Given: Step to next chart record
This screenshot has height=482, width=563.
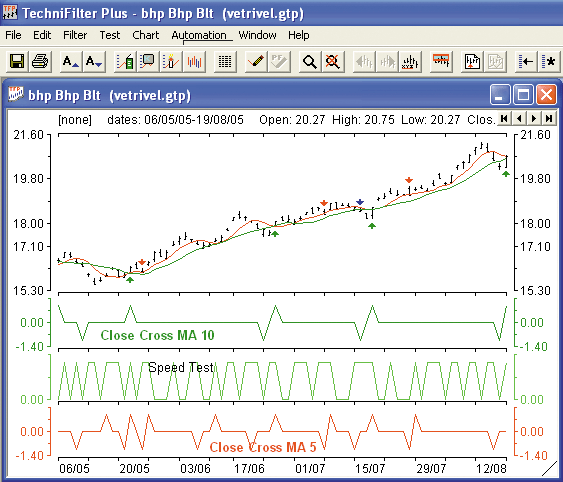Looking at the screenshot, I should point(534,119).
